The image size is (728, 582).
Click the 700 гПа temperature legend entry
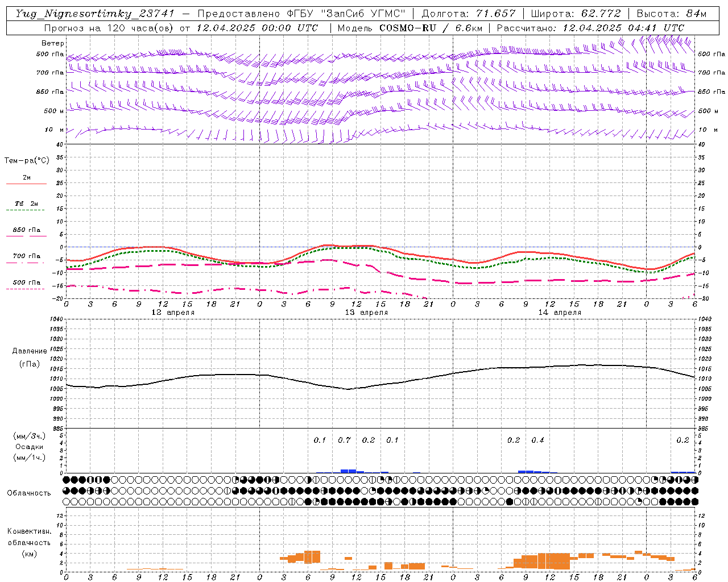point(27,256)
